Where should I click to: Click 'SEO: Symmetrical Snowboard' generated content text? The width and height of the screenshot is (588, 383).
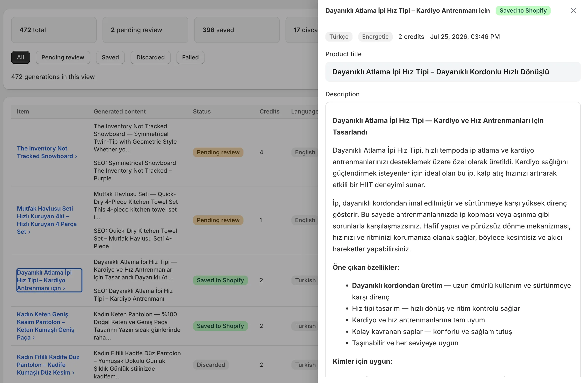click(x=135, y=170)
